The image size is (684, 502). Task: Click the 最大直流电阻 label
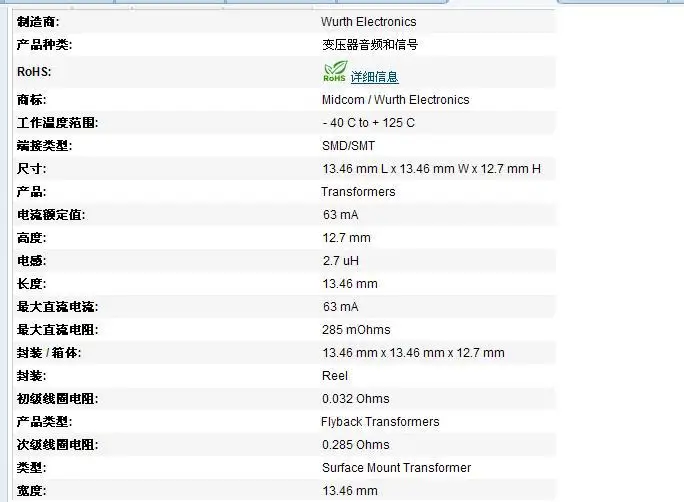[58, 330]
